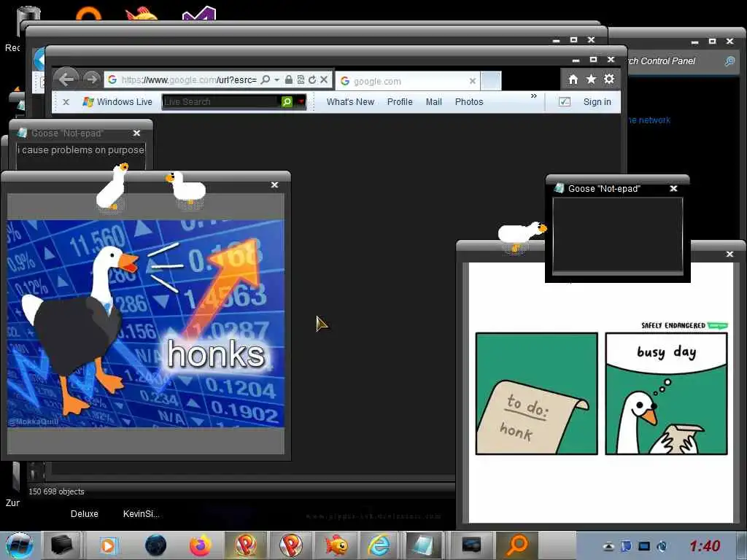This screenshot has height=560, width=747.
Task: Click the taskbar clock 1:40
Action: click(705, 545)
